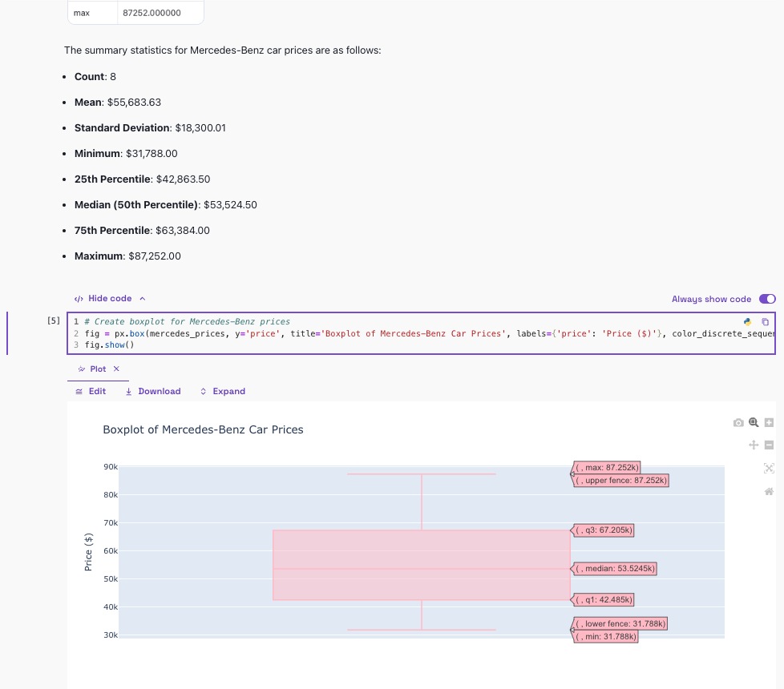Download the plot via the Download button

153,391
